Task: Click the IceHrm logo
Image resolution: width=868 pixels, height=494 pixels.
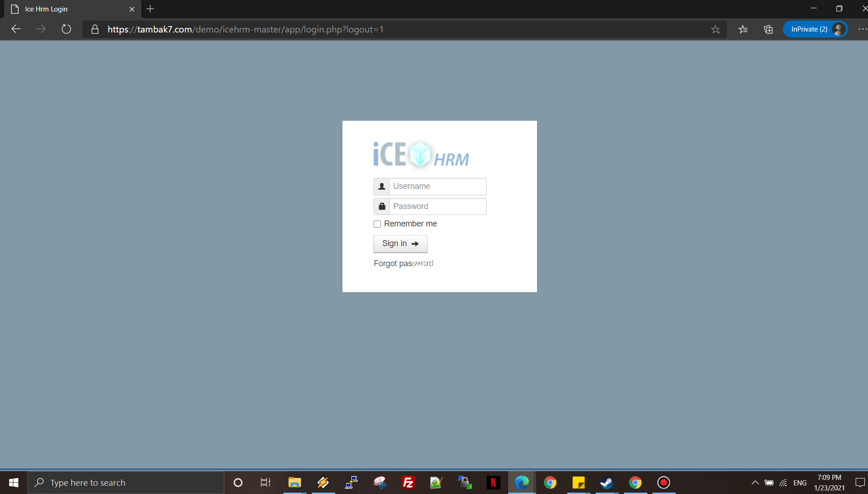Action: click(421, 155)
